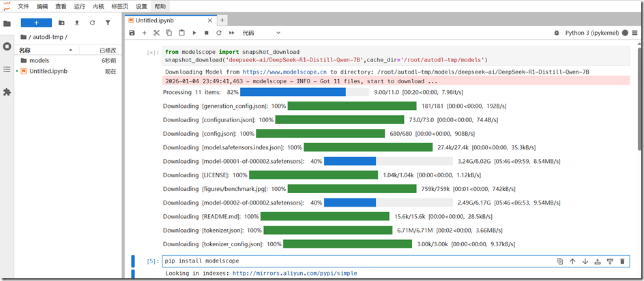Screen dimensions: 644x281
Task: Collapse the pip cell using its blue bar
Action: pyautogui.click(x=133, y=261)
